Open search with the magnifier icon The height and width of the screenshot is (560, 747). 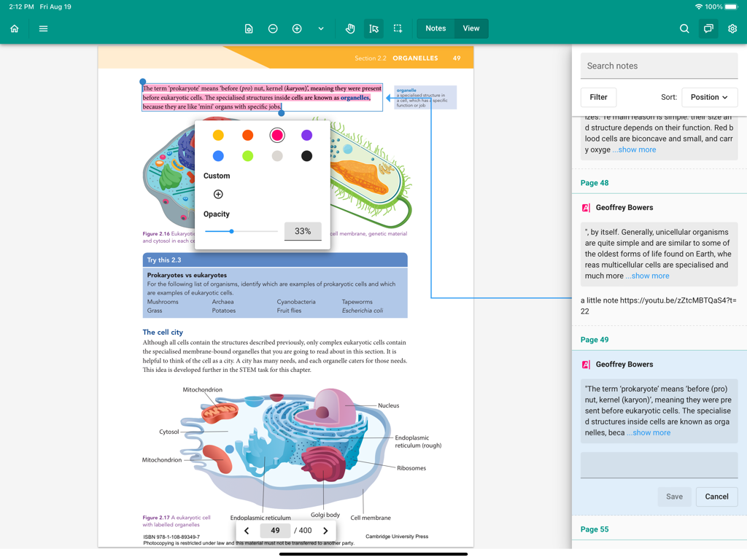tap(684, 28)
